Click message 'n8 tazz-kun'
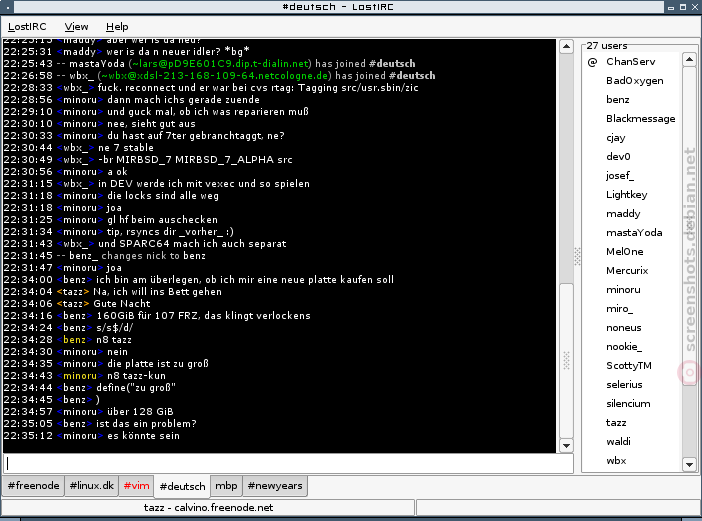 coord(136,376)
